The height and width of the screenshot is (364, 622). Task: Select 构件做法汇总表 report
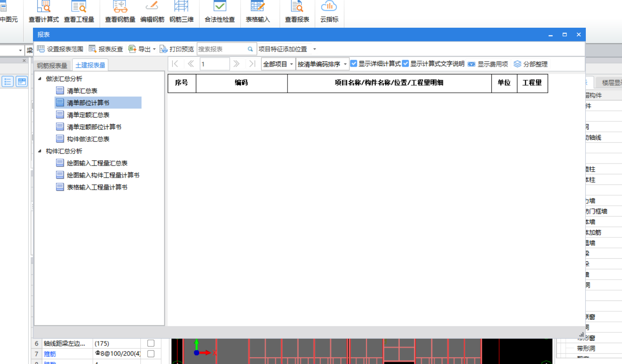click(x=88, y=139)
